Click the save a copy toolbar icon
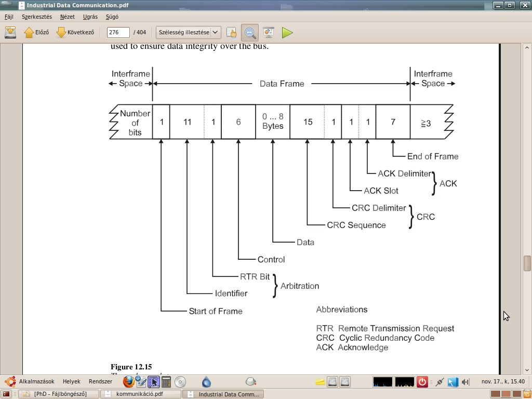532x399 pixels. (x=10, y=32)
